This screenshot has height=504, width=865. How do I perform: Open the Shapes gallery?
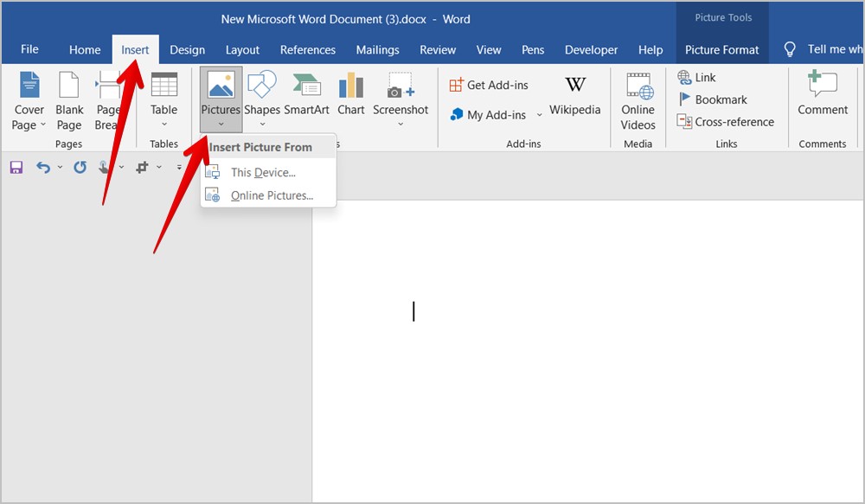[262, 97]
